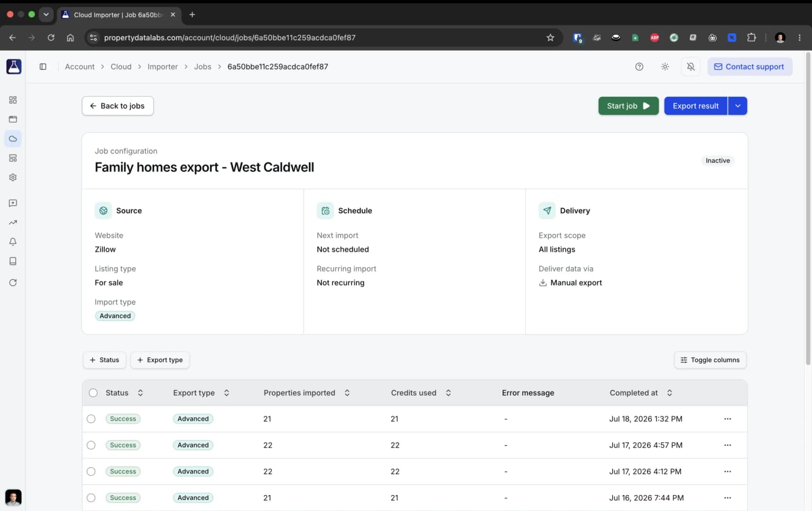
Task: Sort by the Export type column
Action: (x=201, y=393)
